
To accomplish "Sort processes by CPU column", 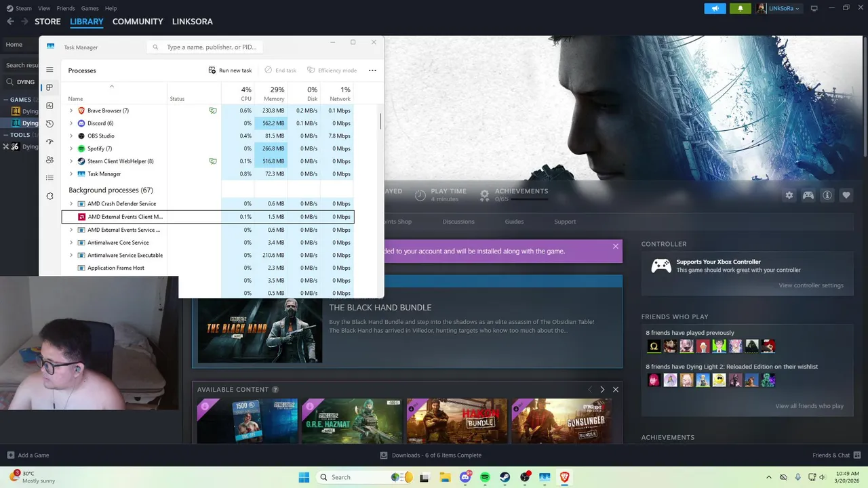I will tap(237, 94).
